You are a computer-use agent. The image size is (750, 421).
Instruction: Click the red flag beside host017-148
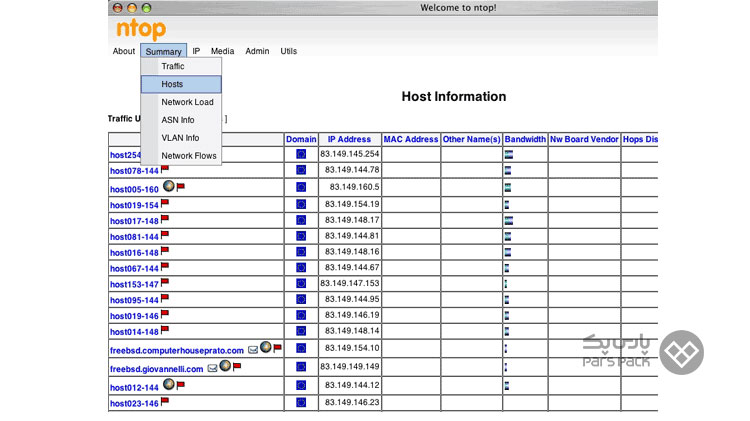pyautogui.click(x=165, y=219)
